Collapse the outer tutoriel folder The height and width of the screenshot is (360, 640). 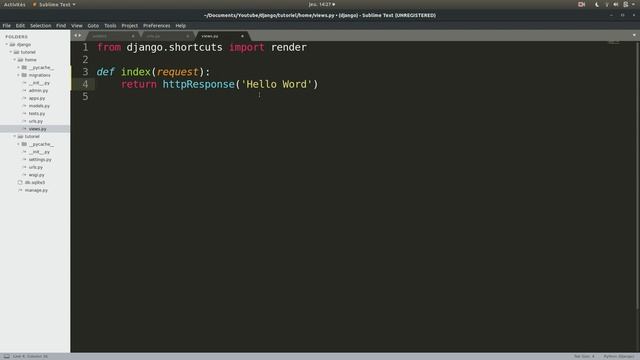point(11,52)
